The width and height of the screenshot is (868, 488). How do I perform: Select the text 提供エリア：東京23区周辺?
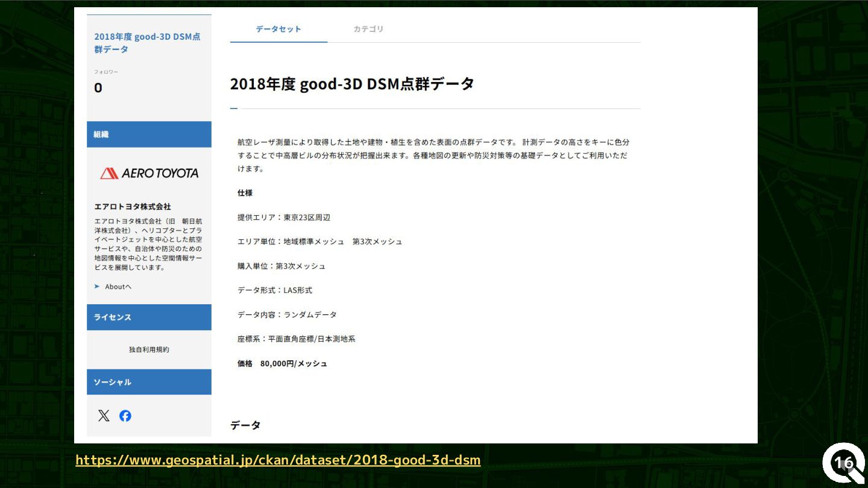tap(284, 217)
